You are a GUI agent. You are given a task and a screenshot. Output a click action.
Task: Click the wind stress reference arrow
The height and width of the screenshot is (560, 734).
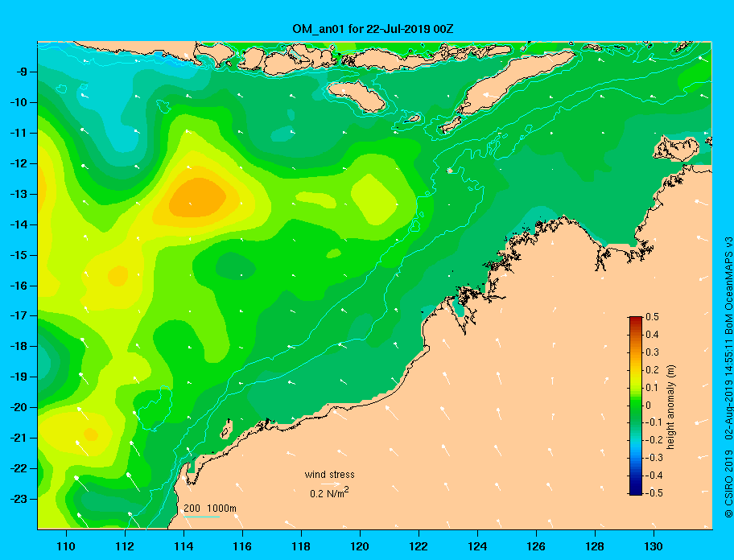pos(331,484)
